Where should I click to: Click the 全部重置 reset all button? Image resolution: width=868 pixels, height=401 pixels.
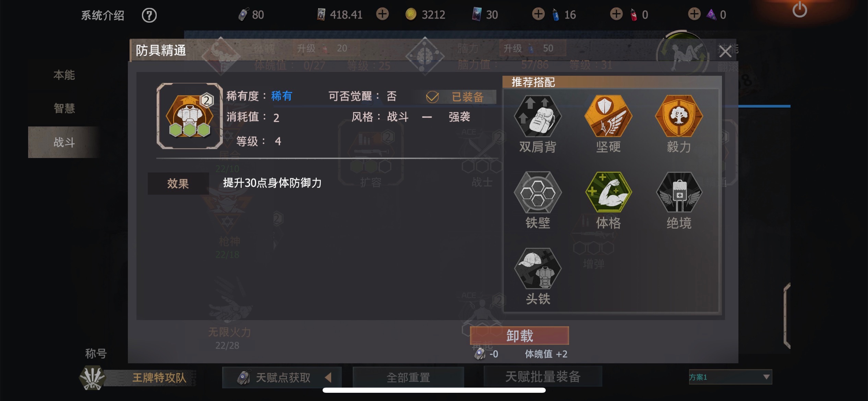408,377
